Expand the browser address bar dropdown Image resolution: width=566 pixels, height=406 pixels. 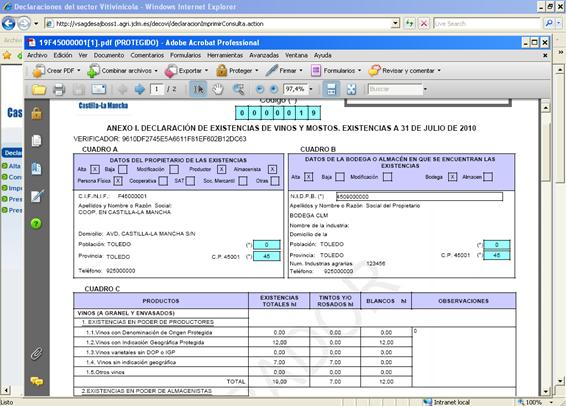(x=396, y=23)
